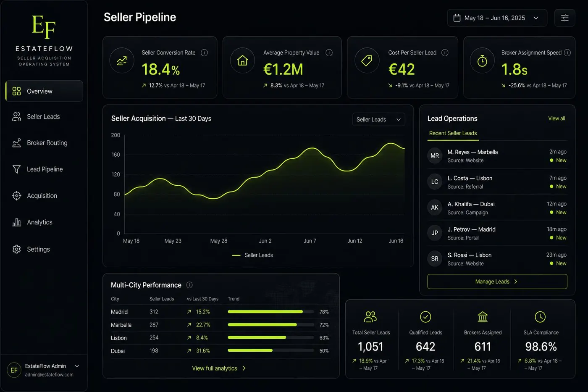This screenshot has height=392, width=588.
Task: Click the price tag icon on cost card
Action: [367, 61]
